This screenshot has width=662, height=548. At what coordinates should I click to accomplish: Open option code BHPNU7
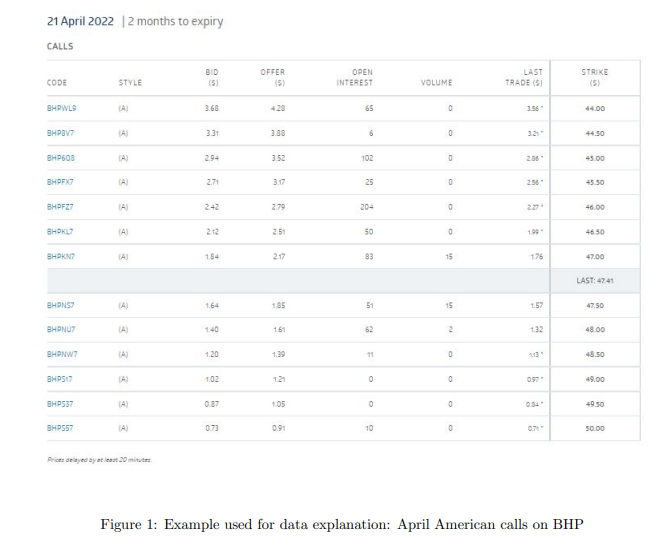[x=61, y=330]
